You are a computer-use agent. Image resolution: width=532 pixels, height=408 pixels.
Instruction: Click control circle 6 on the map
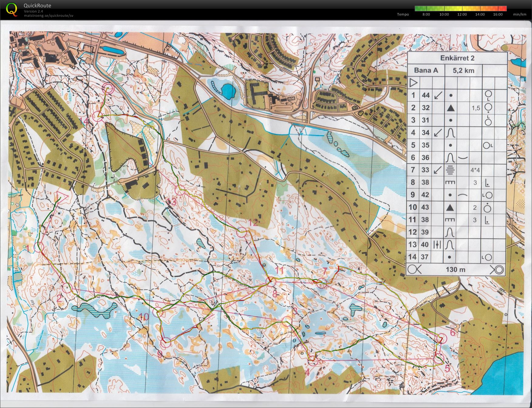(442, 338)
